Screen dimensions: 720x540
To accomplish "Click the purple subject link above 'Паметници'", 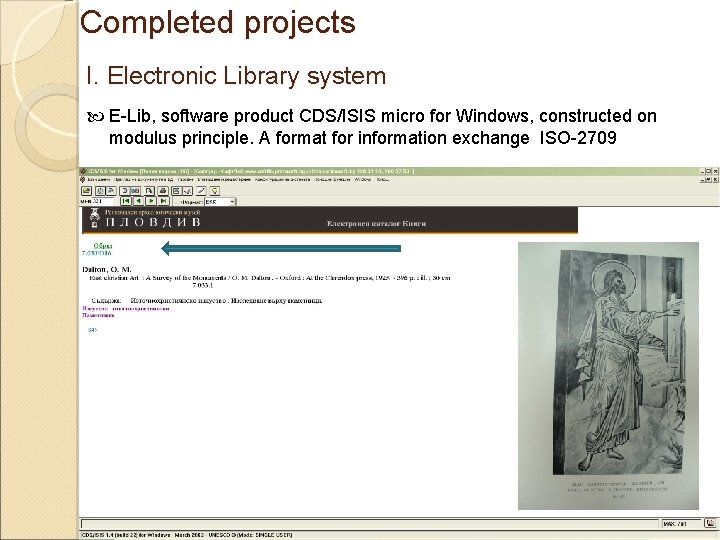I will 126,309.
